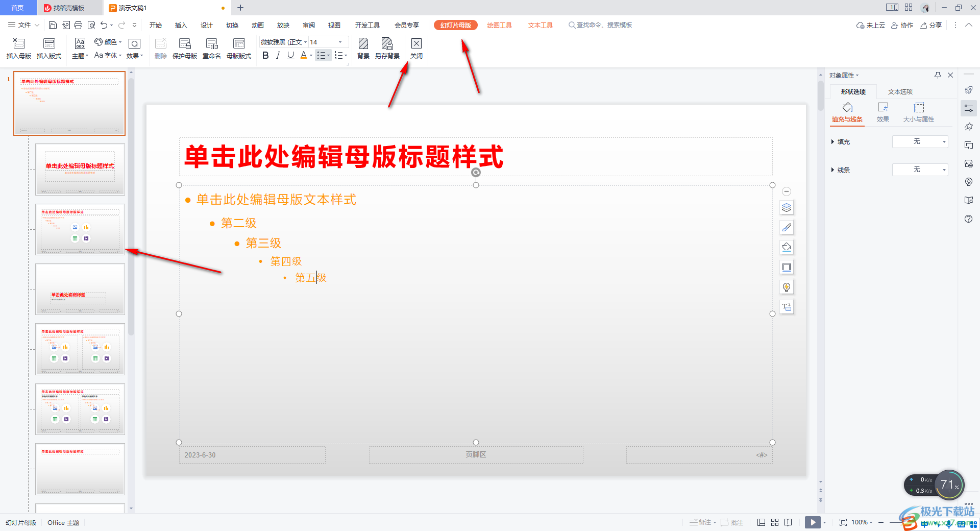Click the shape outline floating icon
The image size is (980, 531).
tap(787, 267)
